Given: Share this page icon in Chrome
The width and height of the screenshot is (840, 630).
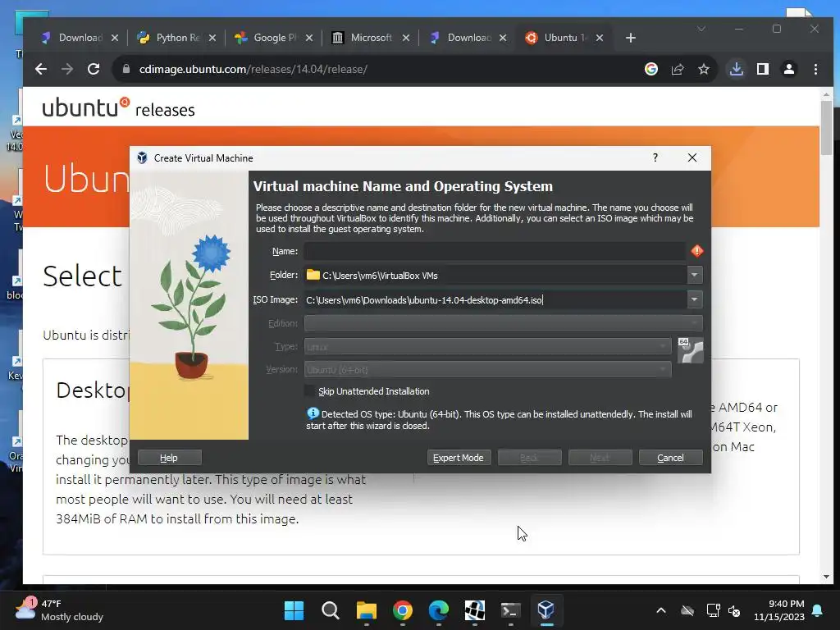Looking at the screenshot, I should 678,69.
